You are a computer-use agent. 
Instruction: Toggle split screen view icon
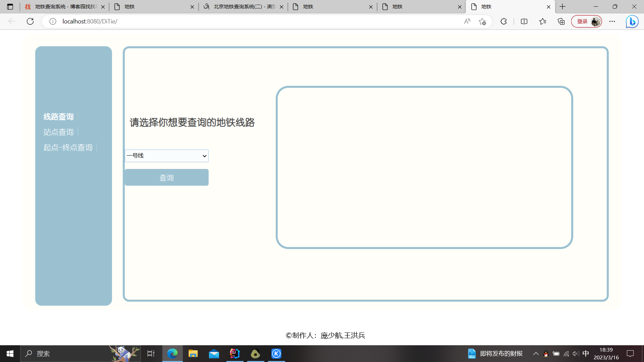point(524,21)
